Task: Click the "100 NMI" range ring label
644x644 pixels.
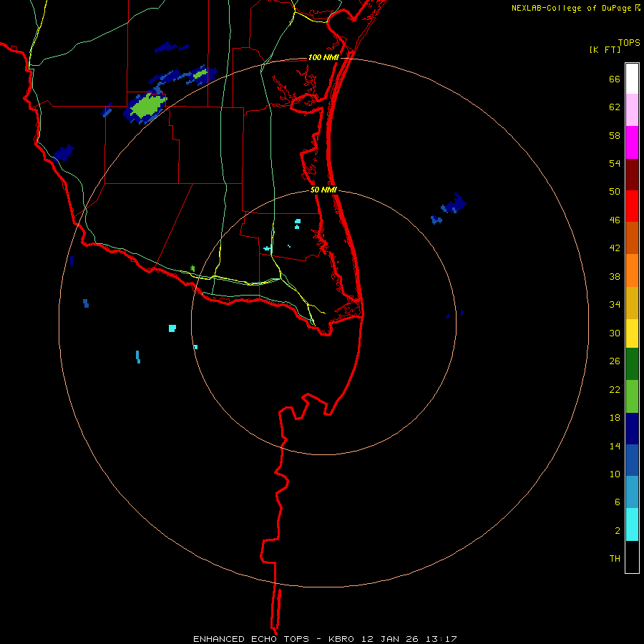Action: coord(323,57)
